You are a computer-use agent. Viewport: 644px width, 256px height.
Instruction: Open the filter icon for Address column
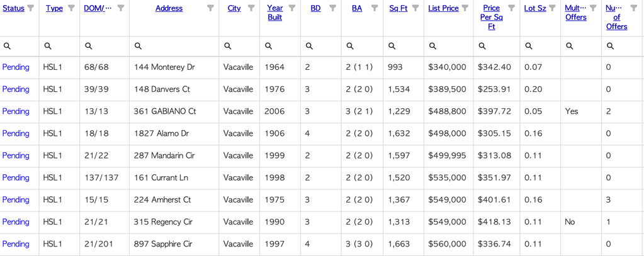coord(210,8)
